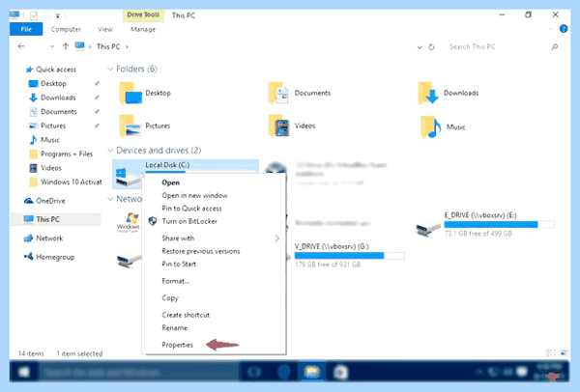The width and height of the screenshot is (580, 392).
Task: Open the Quick Access Toolbar customize dropdown
Action: (58, 15)
